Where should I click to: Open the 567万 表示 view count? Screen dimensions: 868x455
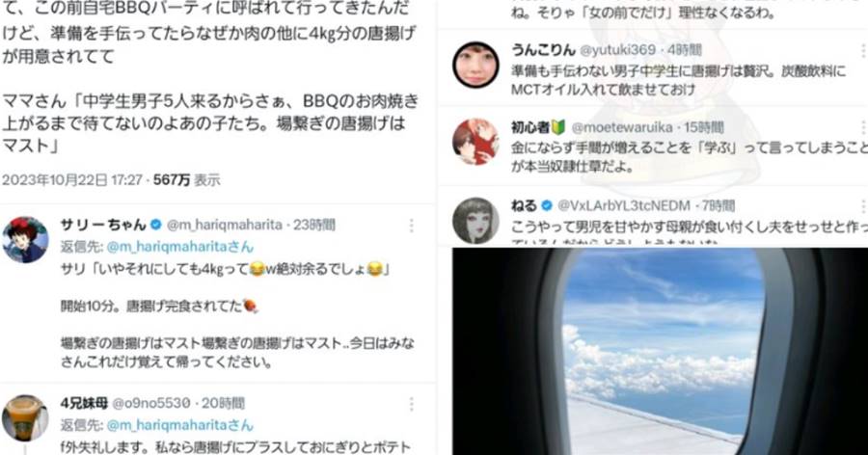186,180
